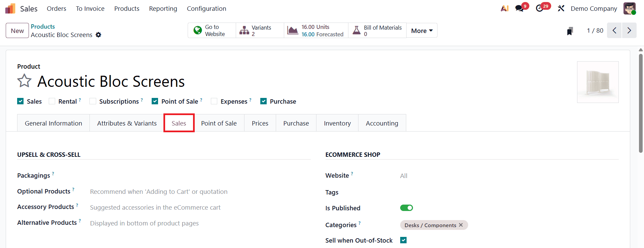Expand the More dropdown button
Image resolution: width=644 pixels, height=248 pixels.
[422, 31]
